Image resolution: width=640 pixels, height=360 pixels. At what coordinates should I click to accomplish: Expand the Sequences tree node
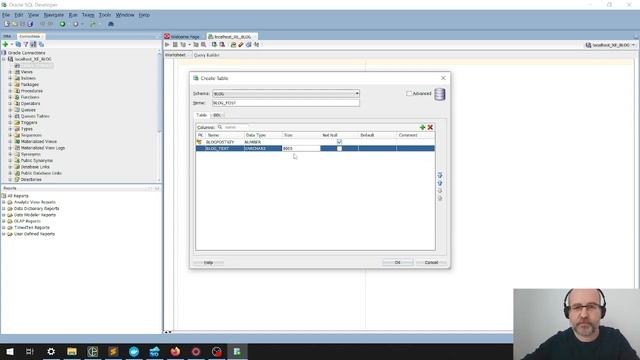click(10, 135)
